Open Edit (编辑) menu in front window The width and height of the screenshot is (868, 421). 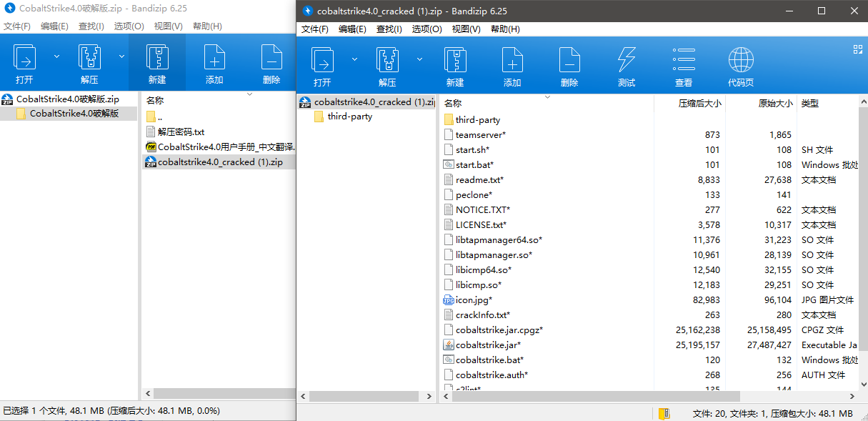(x=352, y=29)
